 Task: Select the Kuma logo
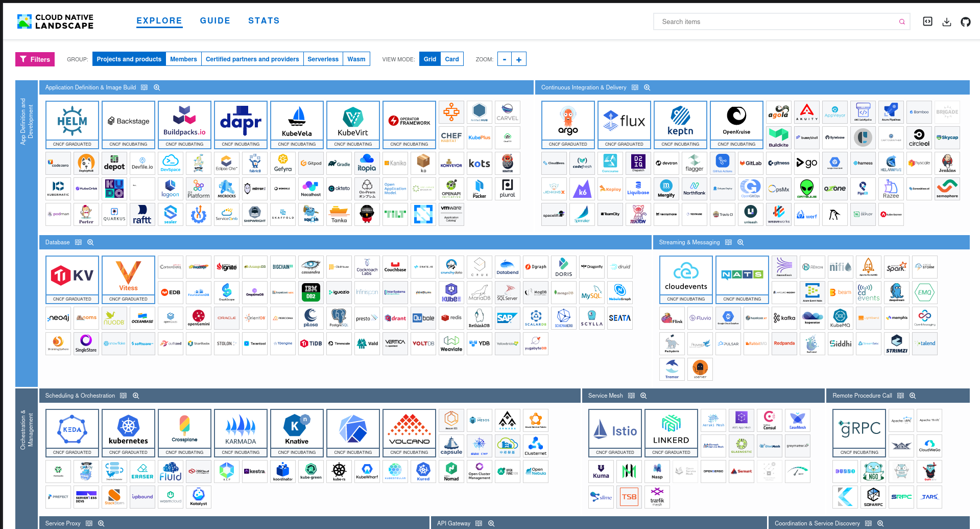point(601,471)
